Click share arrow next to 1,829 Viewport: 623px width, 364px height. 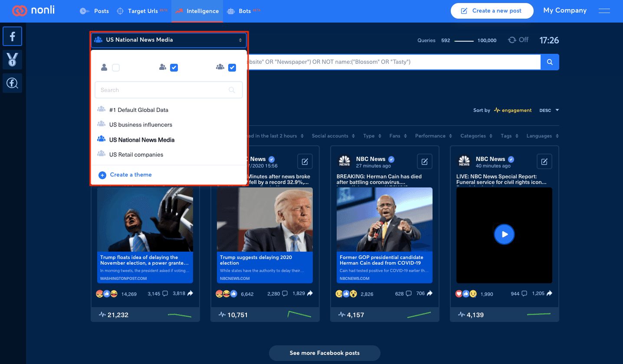click(310, 293)
